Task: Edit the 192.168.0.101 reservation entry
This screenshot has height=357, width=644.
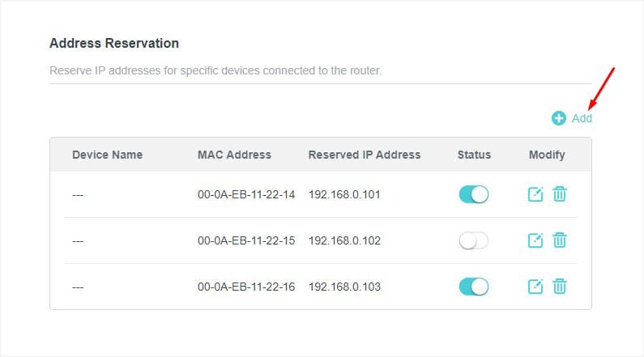Action: pyautogui.click(x=535, y=194)
